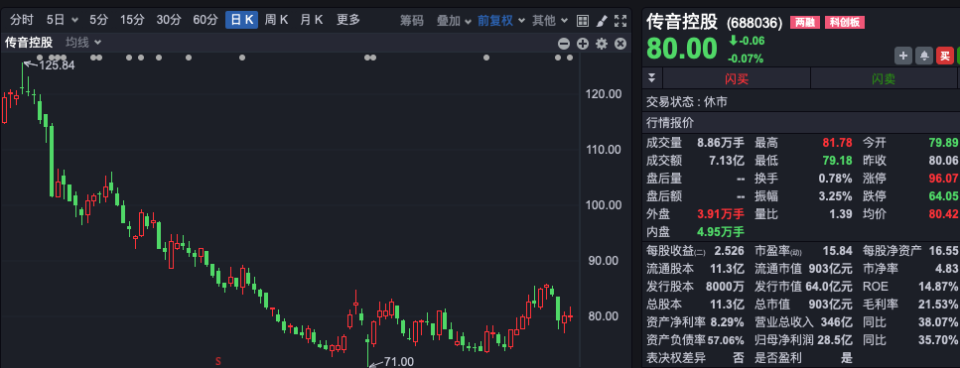This screenshot has height=368, width=960.
Task: Switch to 分时 intraday chart
Action: click(x=21, y=20)
